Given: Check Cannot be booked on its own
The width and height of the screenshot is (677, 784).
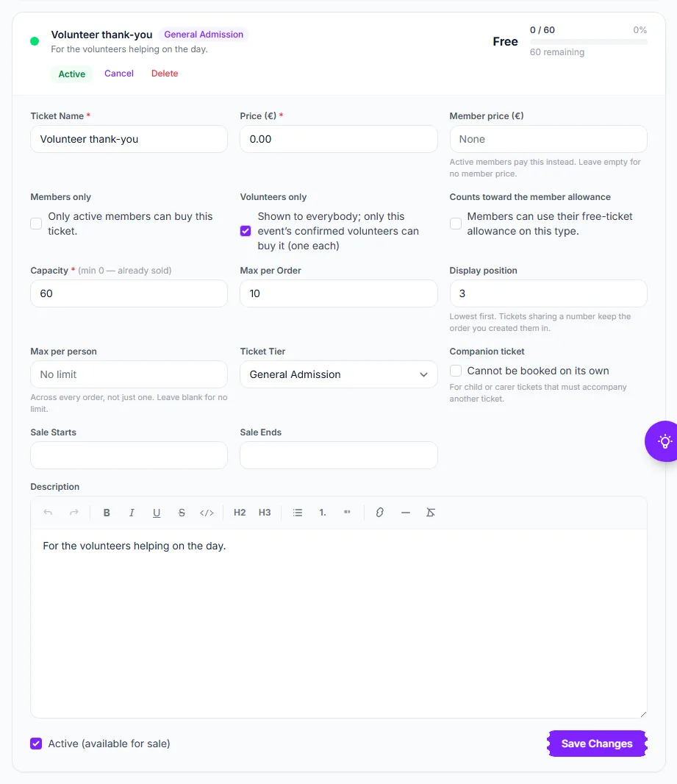Looking at the screenshot, I should coord(455,371).
